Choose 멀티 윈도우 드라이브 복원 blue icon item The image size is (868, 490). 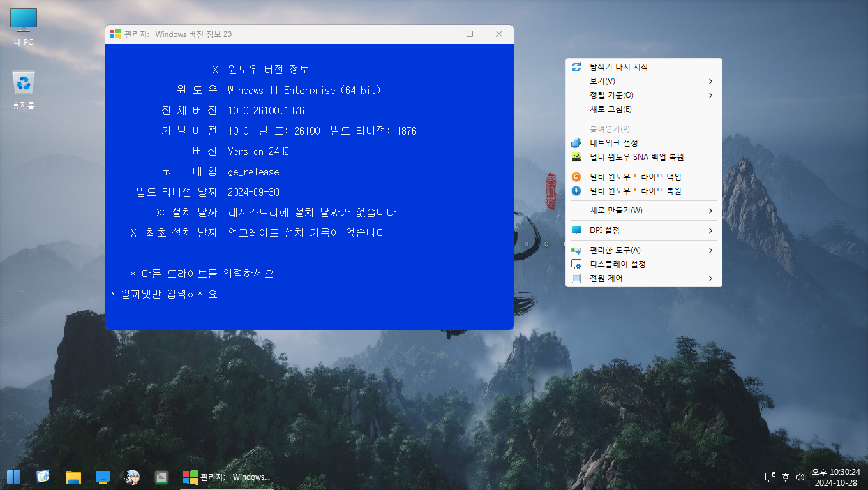pyautogui.click(x=643, y=191)
